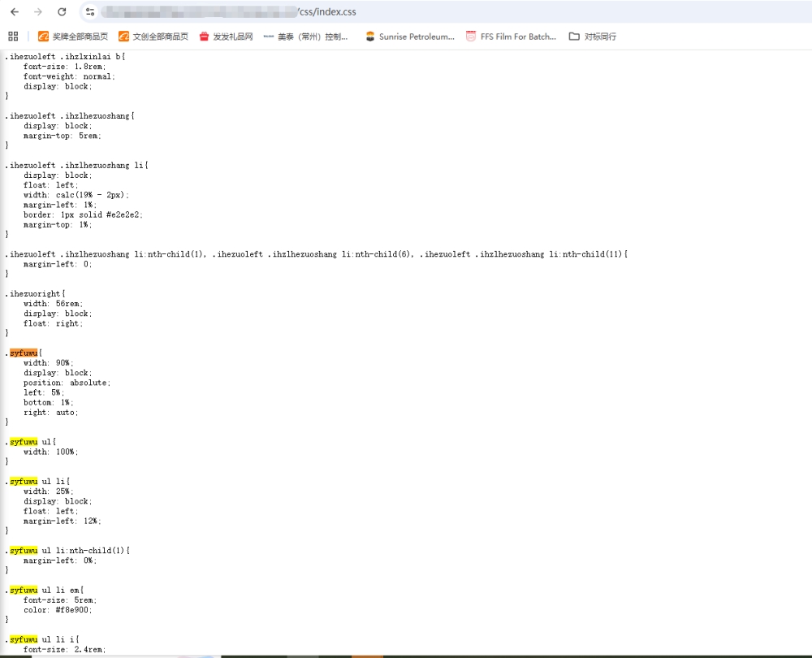
Task: Click the highlighted syfuwu in ul li:nth-child(1) rule
Action: click(24, 550)
